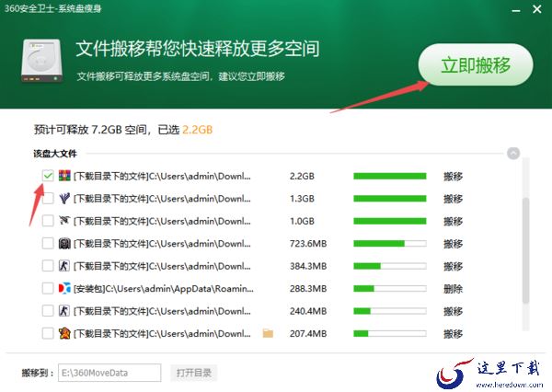Image resolution: width=552 pixels, height=392 pixels.
Task: Collapse the 该盘大文件 section
Action: click(513, 153)
